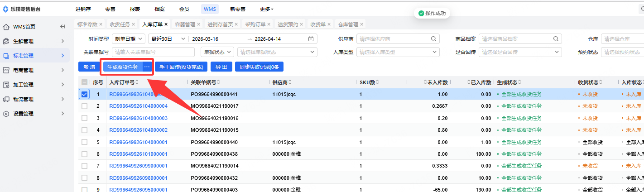The width and height of the screenshot is (644, 192).
Task: Open the 制单日期 time type dropdown
Action: click(x=129, y=39)
